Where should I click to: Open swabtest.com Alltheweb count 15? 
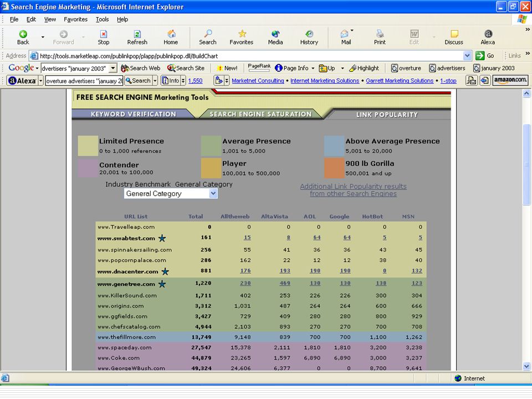pyautogui.click(x=247, y=238)
